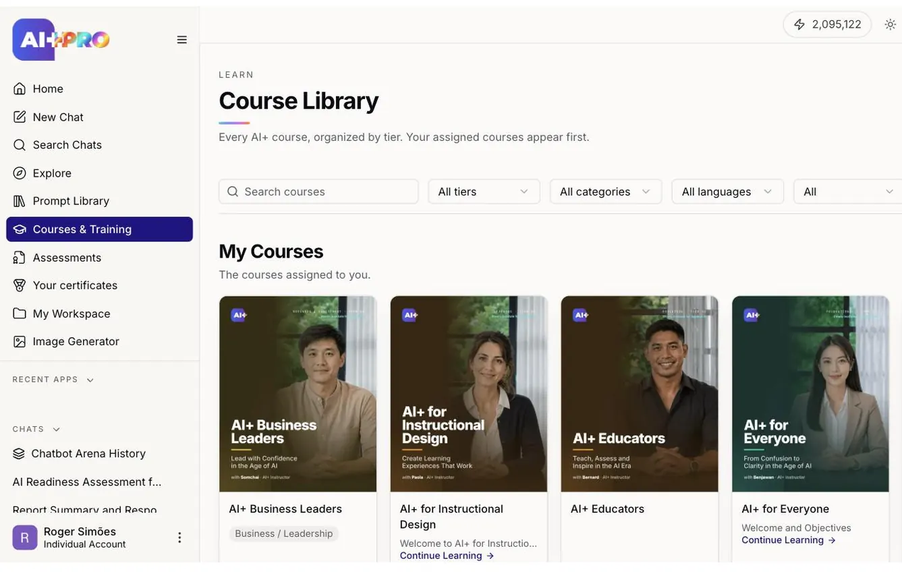Click the Business / Leadership tag

coord(284,533)
